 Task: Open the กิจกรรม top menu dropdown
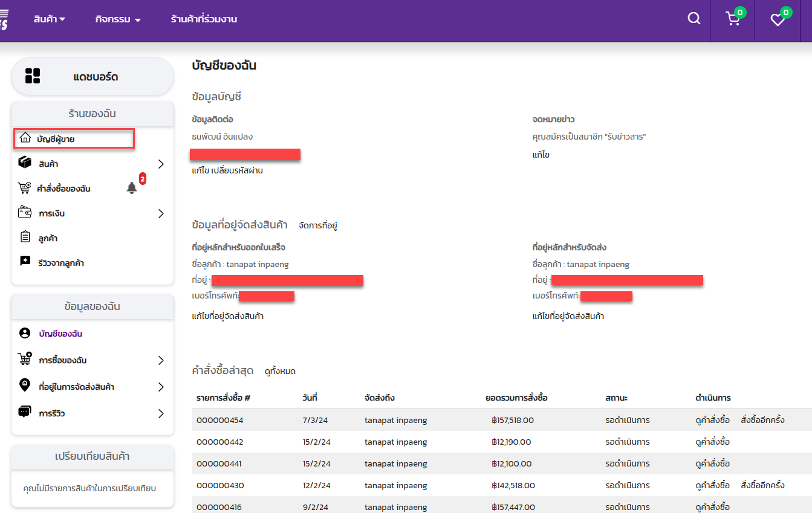tap(118, 19)
